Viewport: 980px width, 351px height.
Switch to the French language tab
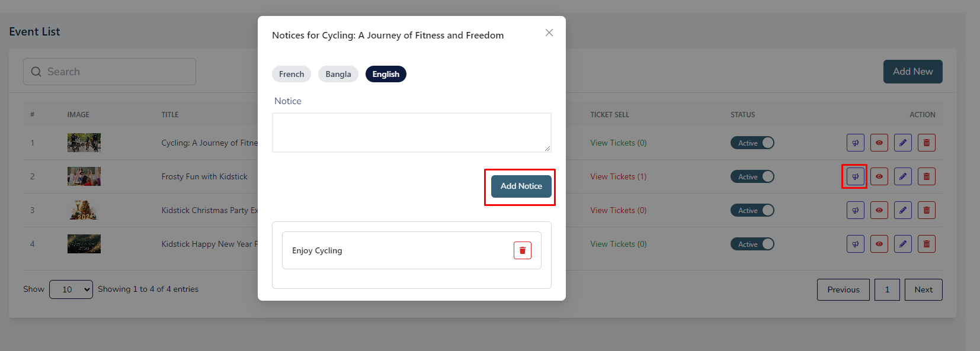(292, 74)
